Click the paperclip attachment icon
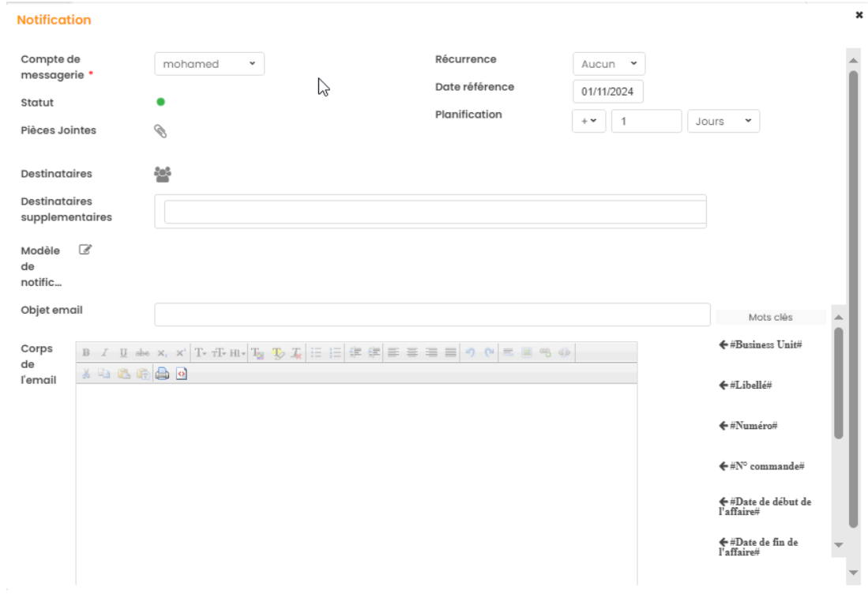 tap(160, 131)
